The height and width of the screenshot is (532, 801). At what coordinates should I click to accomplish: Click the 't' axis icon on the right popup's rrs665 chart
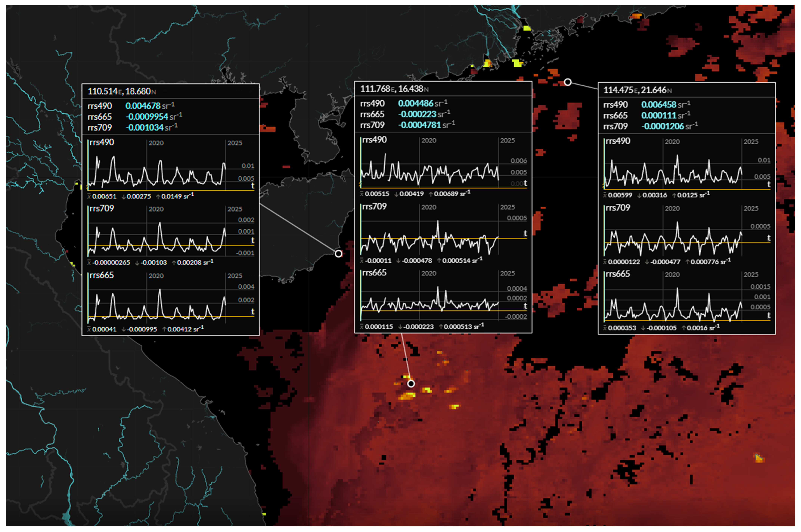click(769, 315)
